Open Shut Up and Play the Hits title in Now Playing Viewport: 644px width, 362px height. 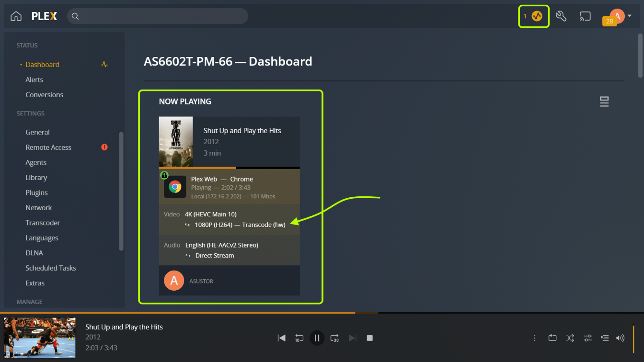click(242, 131)
